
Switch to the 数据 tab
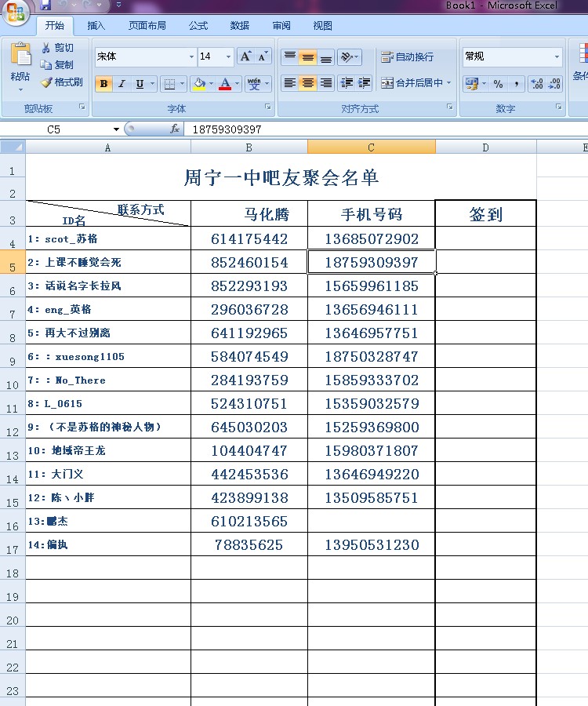(240, 26)
